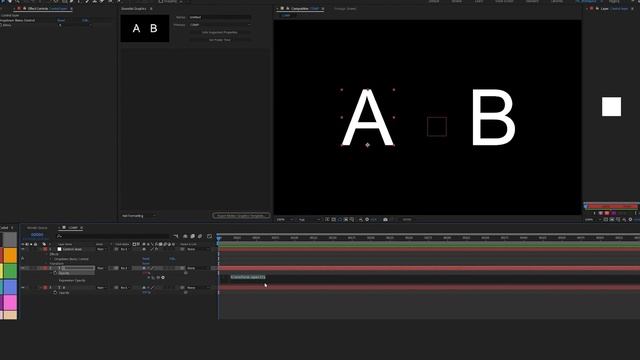Image resolution: width=640 pixels, height=360 pixels.
Task: Hide the selected text layer 2 eye
Action: point(22,268)
